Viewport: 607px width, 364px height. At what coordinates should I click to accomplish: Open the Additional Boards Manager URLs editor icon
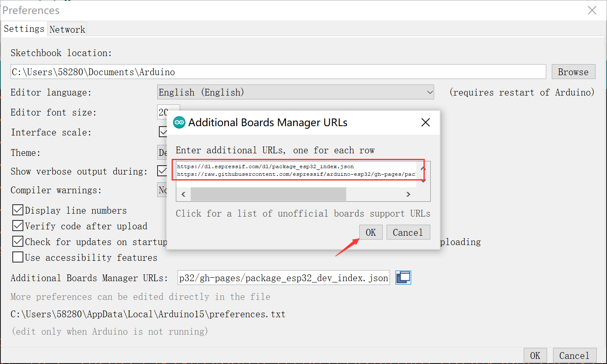pos(403,278)
